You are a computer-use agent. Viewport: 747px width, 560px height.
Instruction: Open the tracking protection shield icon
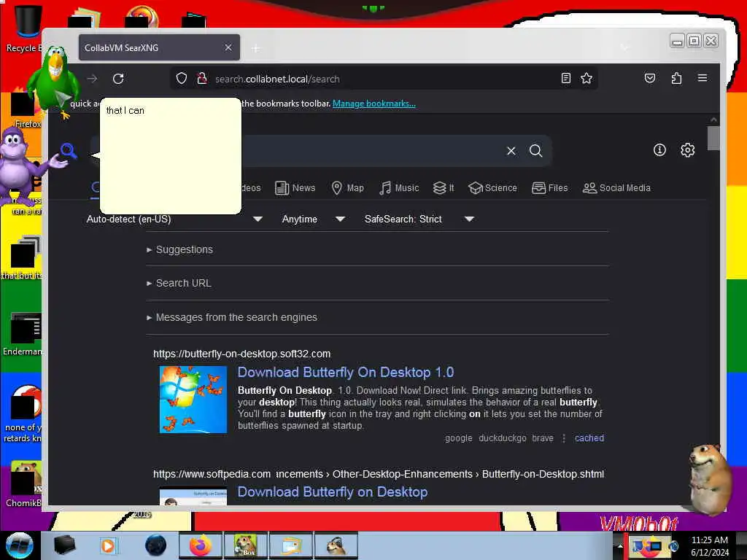click(x=182, y=79)
